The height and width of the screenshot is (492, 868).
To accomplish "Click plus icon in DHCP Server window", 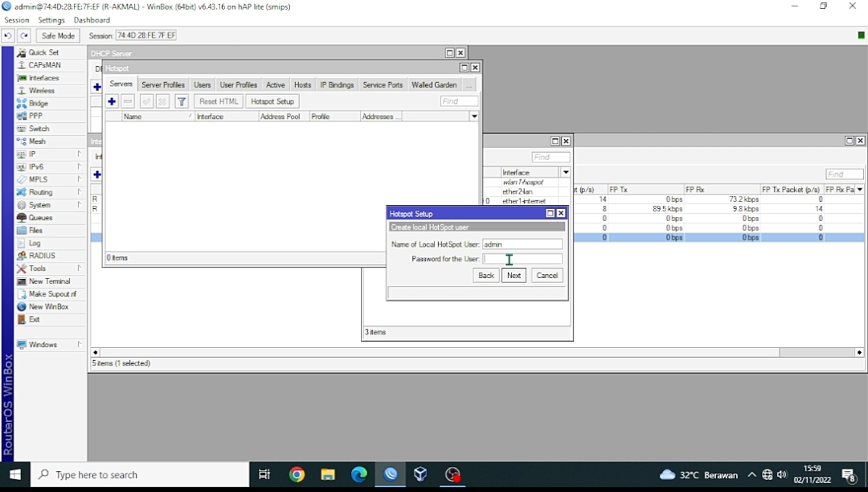I will click(97, 87).
